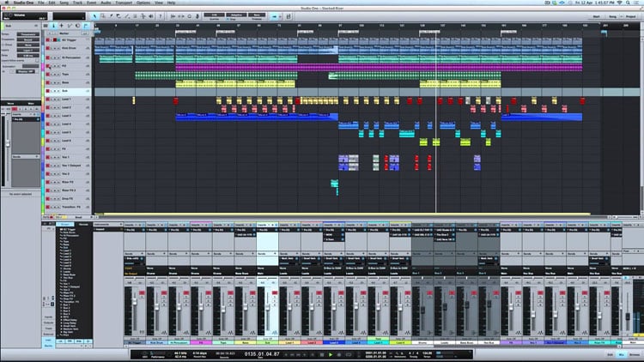The image size is (644, 362).
Task: Open the View menu
Action: (x=159, y=3)
